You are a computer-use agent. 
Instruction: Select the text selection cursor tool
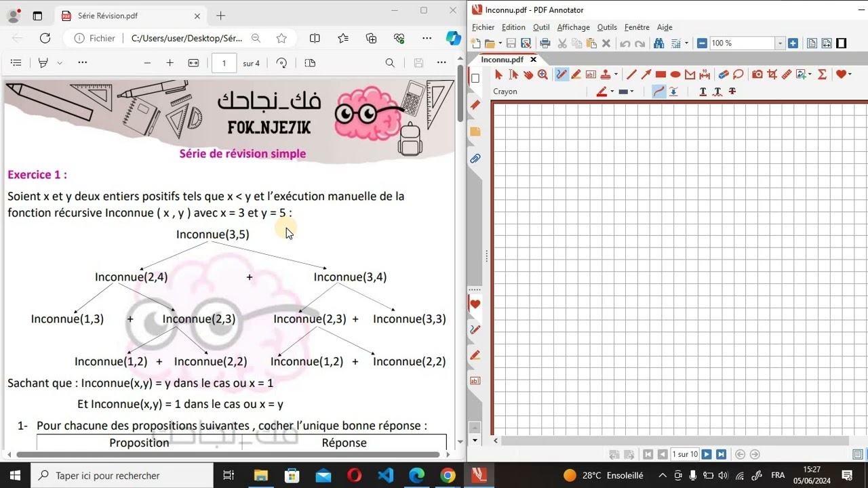point(513,75)
